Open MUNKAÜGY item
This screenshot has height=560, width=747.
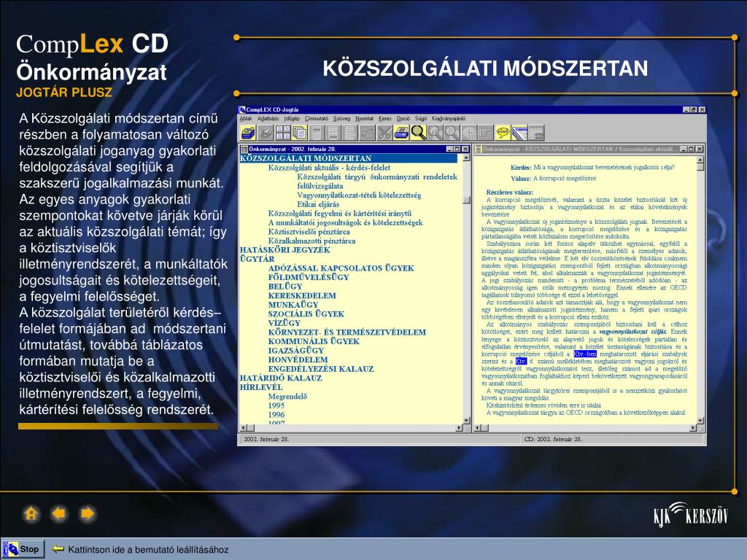(x=293, y=305)
